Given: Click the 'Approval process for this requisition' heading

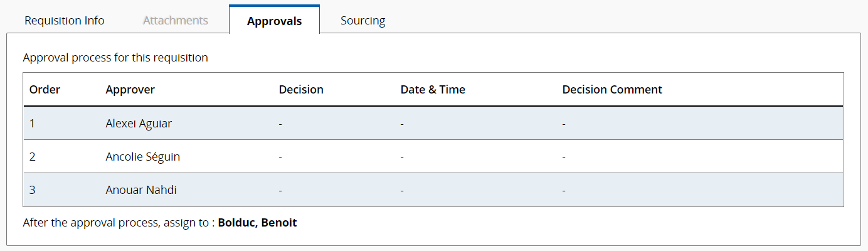Looking at the screenshot, I should pos(115,58).
